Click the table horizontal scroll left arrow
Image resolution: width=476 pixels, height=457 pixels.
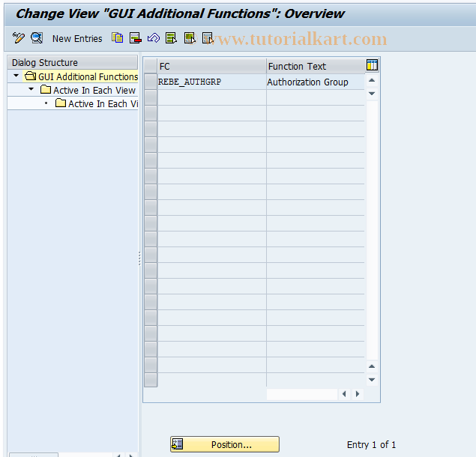pyautogui.click(x=344, y=394)
